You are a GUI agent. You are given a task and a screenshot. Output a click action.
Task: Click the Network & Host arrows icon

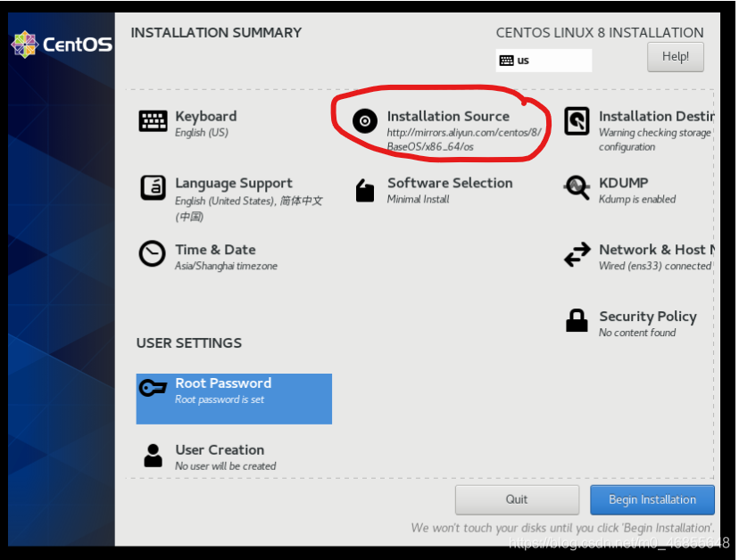pyautogui.click(x=577, y=254)
